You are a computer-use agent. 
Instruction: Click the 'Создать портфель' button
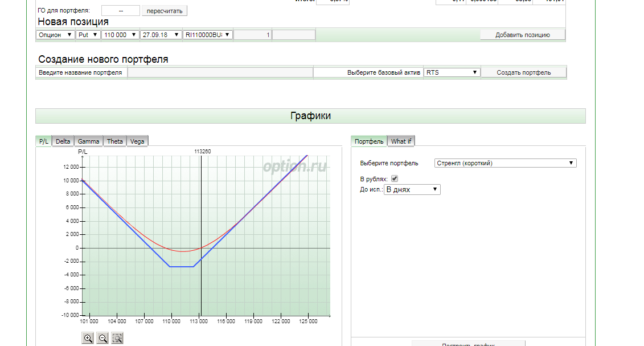pos(524,72)
